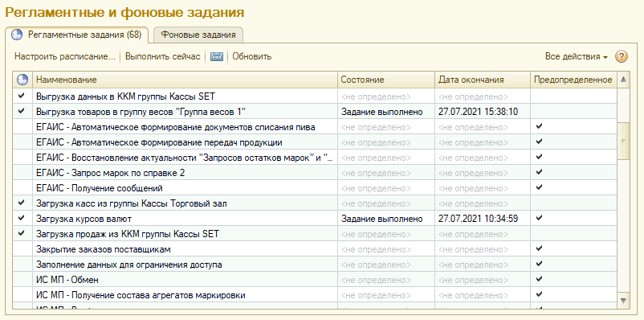
Task: Click the calendar icon in the toolbar
Action: (217, 57)
